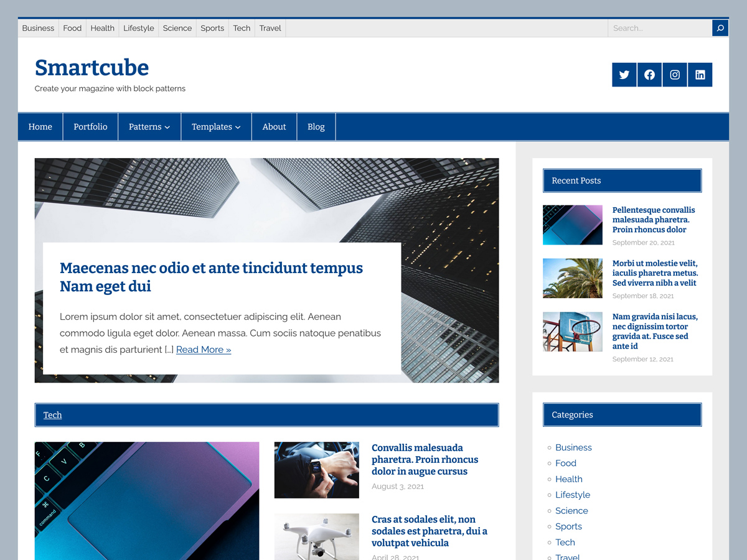Select the Sports menu item
Screen dimensions: 747x560
click(212, 28)
